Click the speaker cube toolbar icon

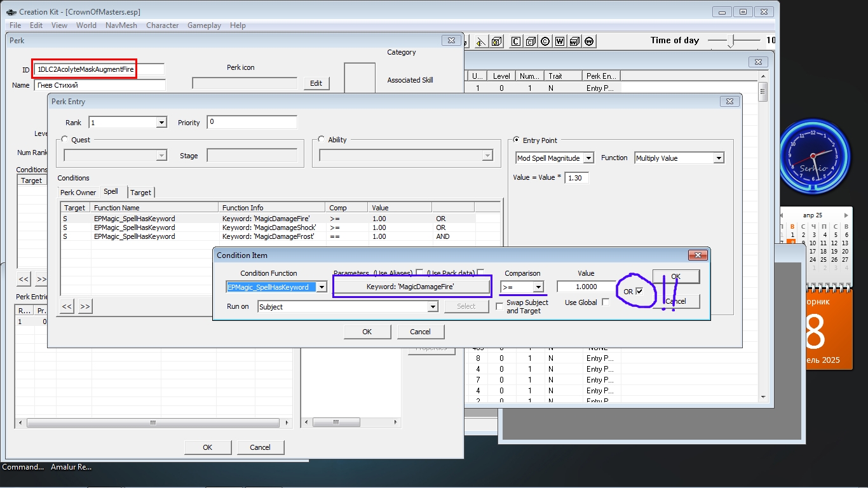(x=496, y=41)
